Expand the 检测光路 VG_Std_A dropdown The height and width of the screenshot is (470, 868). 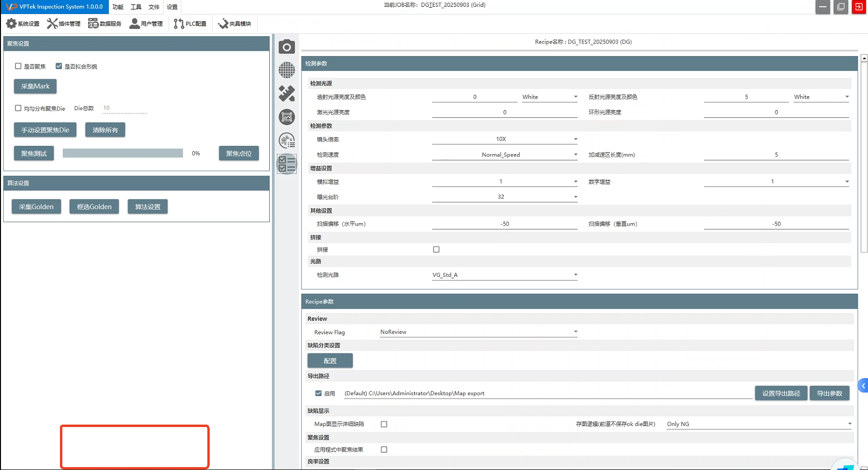(x=505, y=275)
